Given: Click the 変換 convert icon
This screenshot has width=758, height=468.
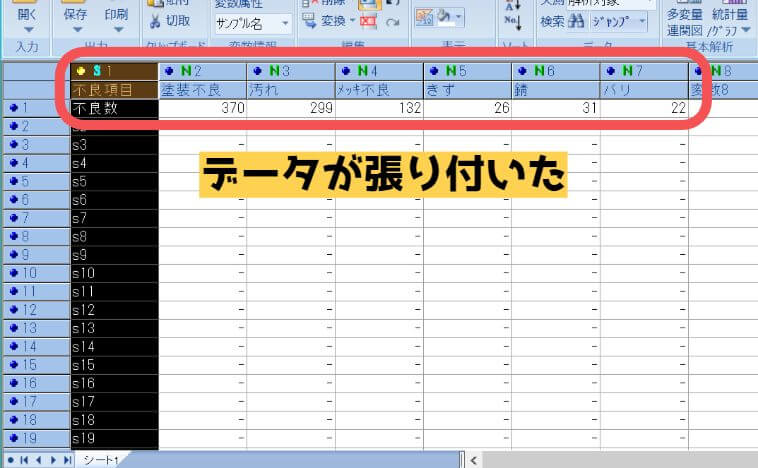Looking at the screenshot, I should tap(309, 20).
